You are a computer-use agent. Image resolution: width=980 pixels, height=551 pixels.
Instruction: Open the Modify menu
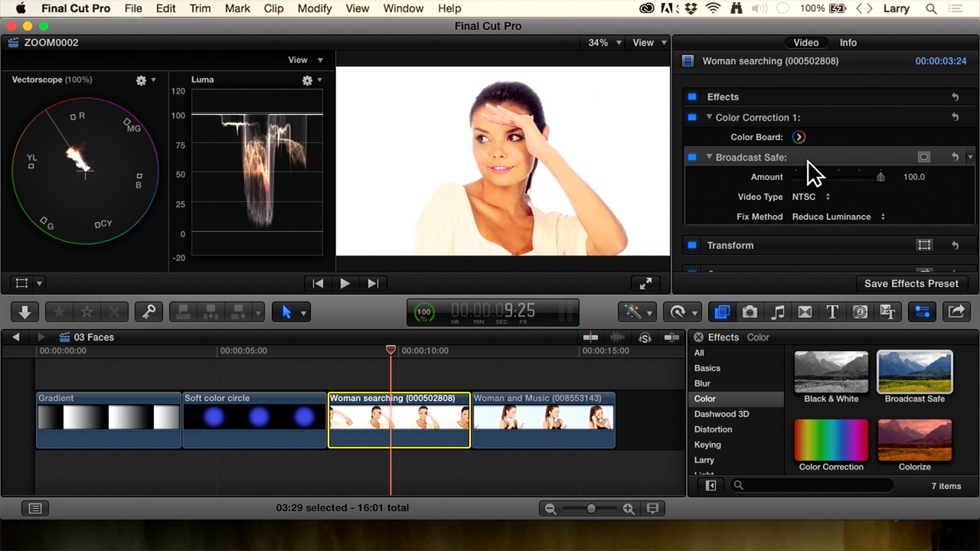(x=315, y=8)
